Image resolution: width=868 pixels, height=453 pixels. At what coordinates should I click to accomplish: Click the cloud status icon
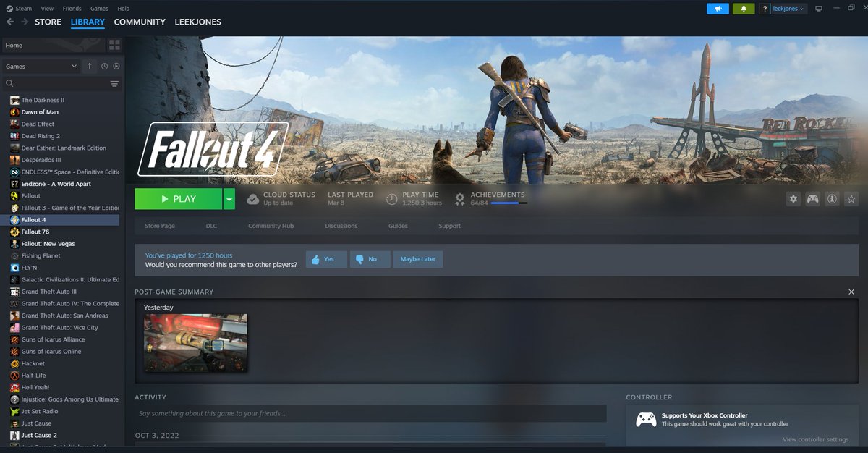point(252,199)
